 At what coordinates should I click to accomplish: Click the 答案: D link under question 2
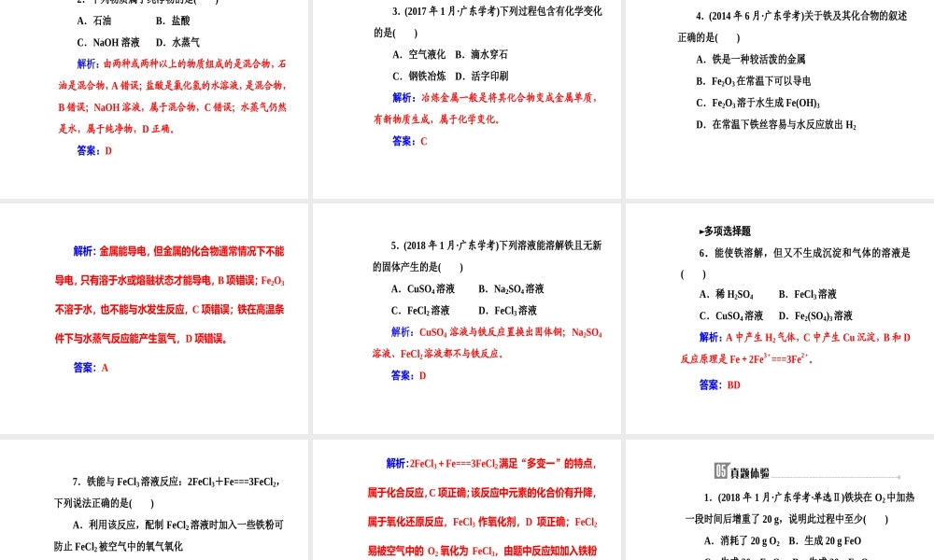point(92,150)
